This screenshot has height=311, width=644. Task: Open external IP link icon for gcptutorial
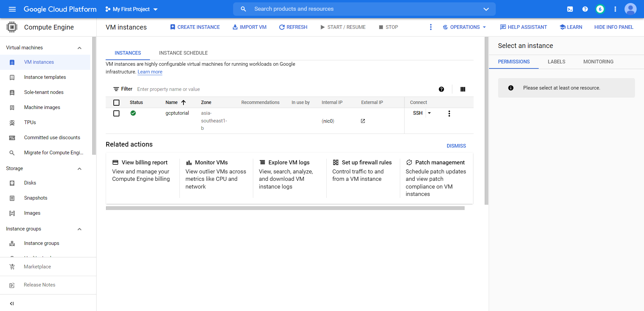[x=363, y=121]
